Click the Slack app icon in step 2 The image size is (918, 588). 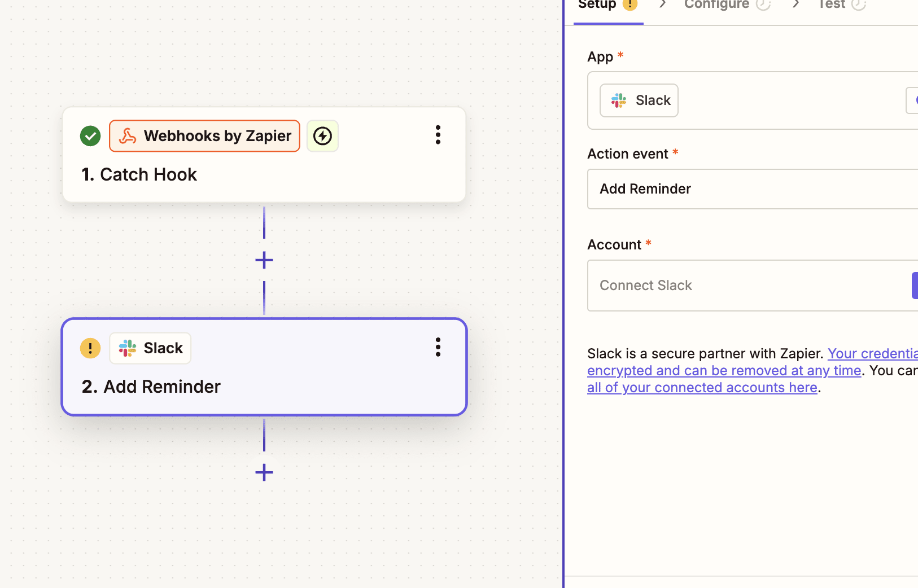(x=128, y=348)
